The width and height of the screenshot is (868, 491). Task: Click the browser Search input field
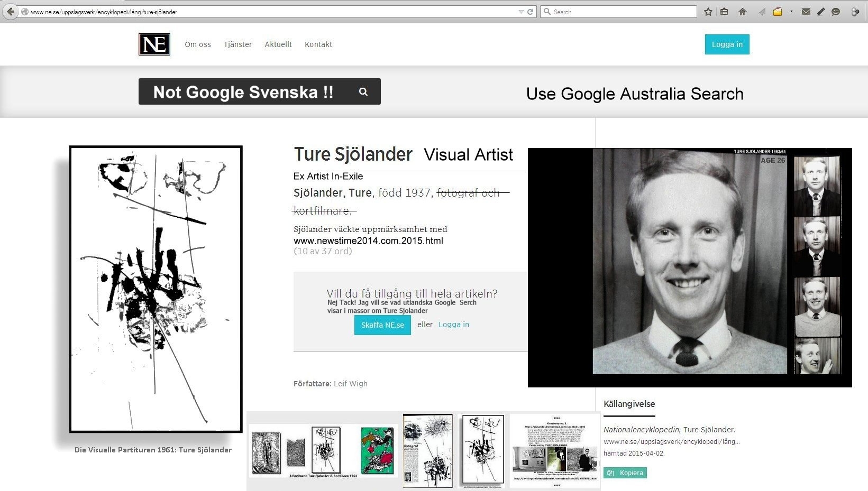(618, 12)
